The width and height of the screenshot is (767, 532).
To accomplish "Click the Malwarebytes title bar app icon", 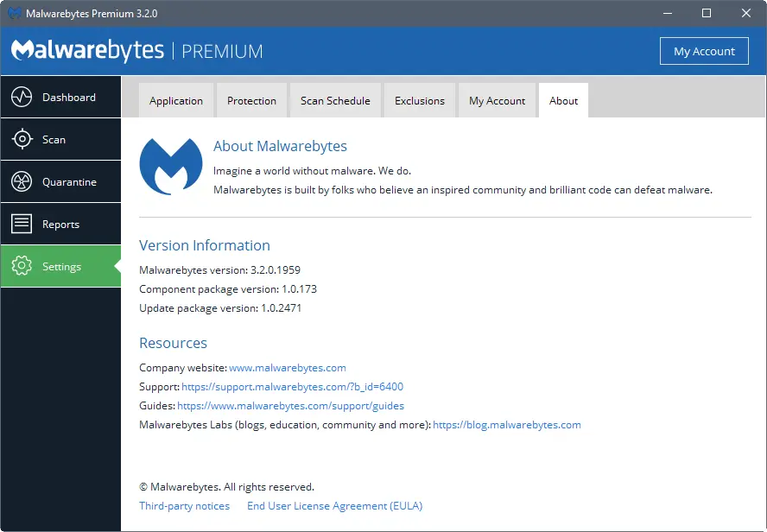I will point(15,14).
